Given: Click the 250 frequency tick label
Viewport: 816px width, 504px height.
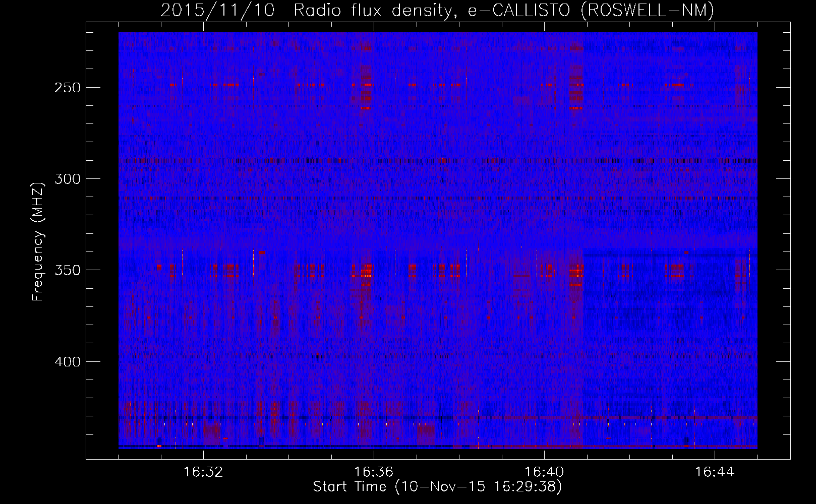Looking at the screenshot, I should pos(67,87).
